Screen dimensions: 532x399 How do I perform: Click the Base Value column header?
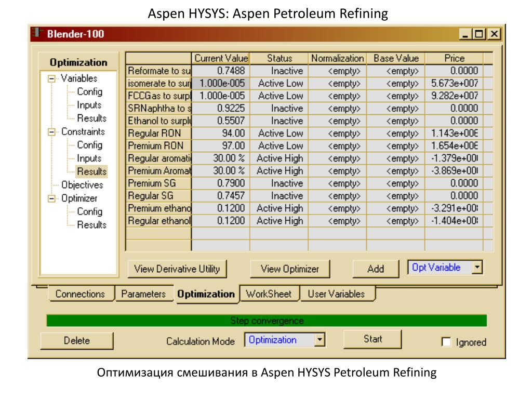(396, 58)
